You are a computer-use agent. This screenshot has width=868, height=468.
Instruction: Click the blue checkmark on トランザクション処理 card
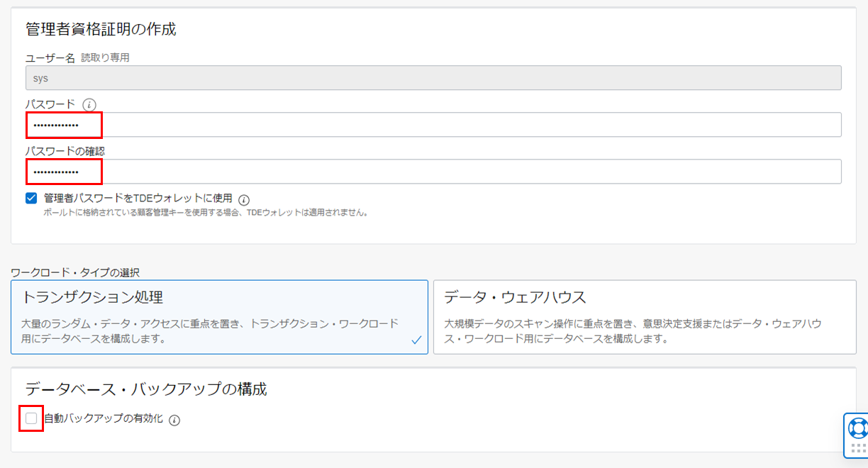(417, 340)
